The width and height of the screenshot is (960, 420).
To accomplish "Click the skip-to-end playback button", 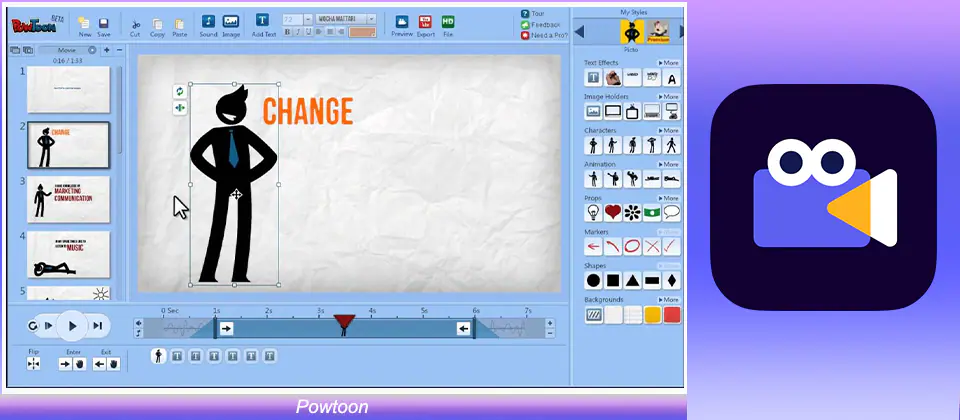I will click(97, 326).
